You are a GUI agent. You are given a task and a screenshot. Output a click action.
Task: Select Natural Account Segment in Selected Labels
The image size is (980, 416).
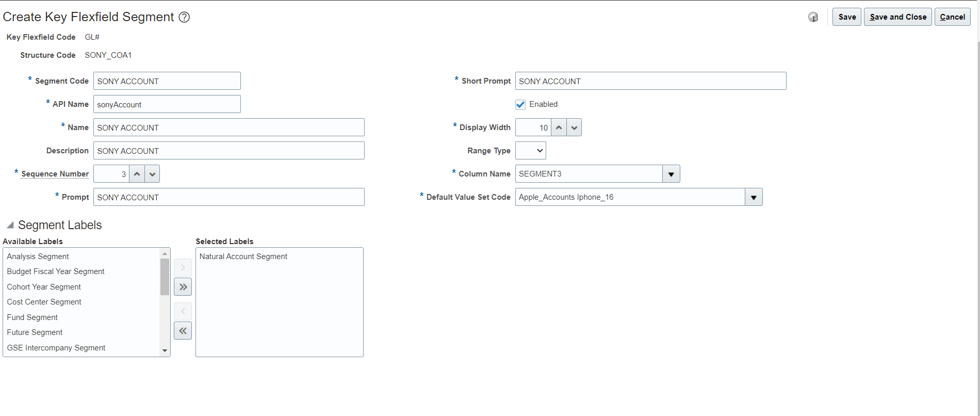(x=243, y=257)
